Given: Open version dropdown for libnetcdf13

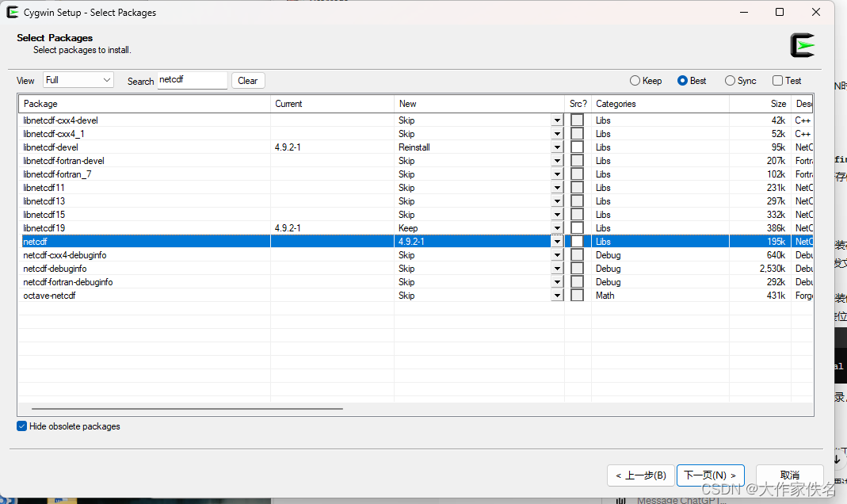Looking at the screenshot, I should (557, 201).
